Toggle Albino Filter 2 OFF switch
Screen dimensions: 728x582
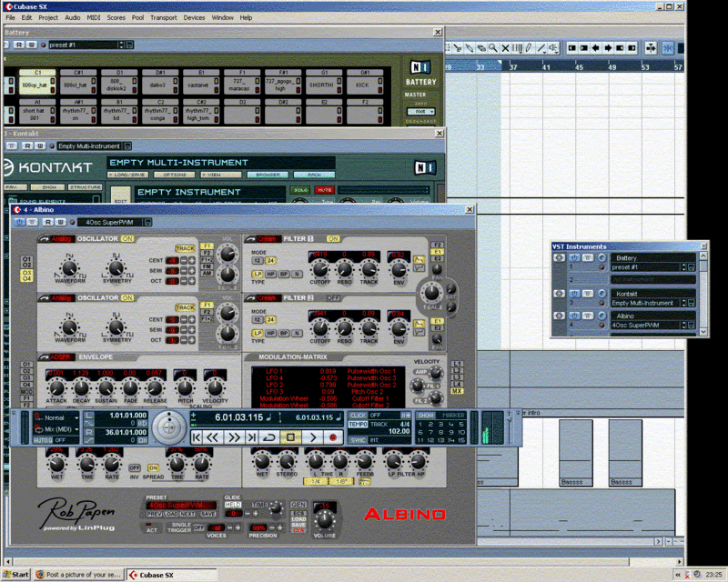[333, 298]
